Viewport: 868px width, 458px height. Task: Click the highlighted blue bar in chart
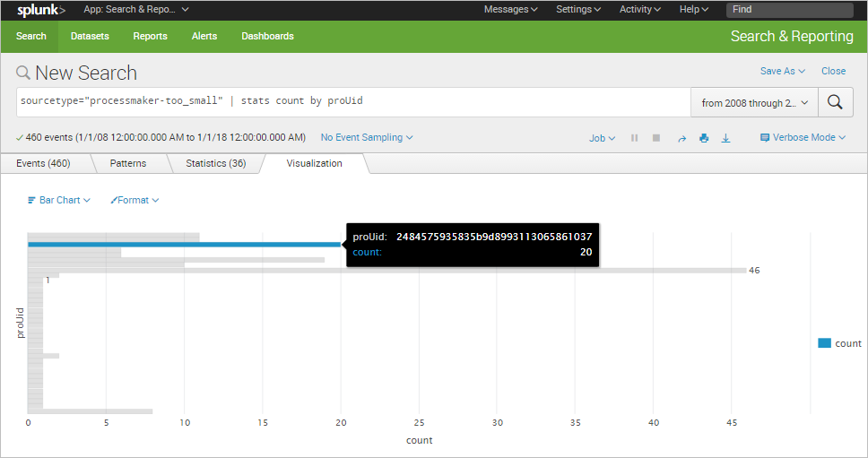[x=184, y=244]
